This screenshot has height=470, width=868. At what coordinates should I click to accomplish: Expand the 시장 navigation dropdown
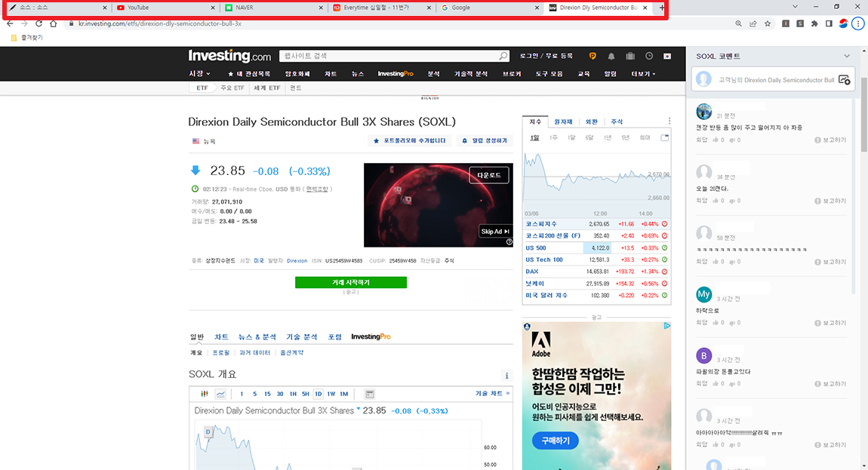[x=199, y=74]
